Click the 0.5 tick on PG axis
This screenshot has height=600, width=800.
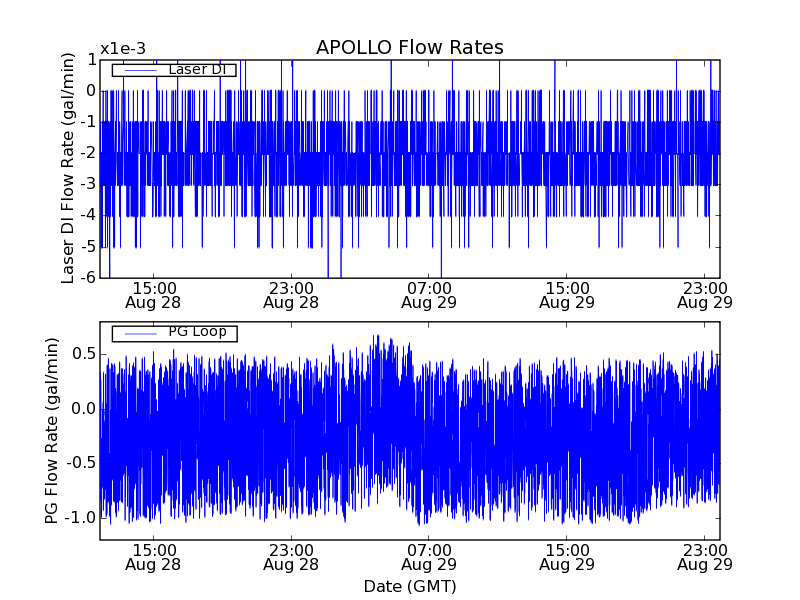click(x=84, y=354)
